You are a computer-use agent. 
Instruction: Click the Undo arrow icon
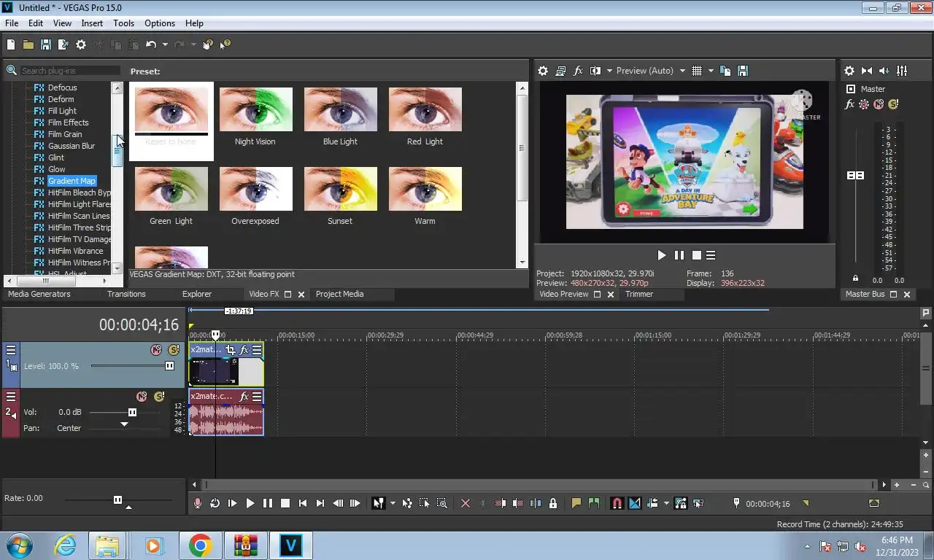click(x=151, y=44)
